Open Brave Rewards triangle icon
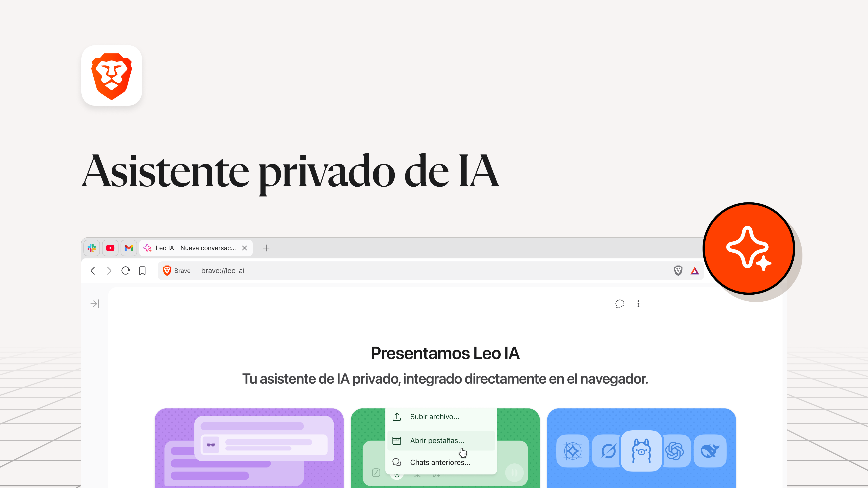This screenshot has height=488, width=868. 695,270
